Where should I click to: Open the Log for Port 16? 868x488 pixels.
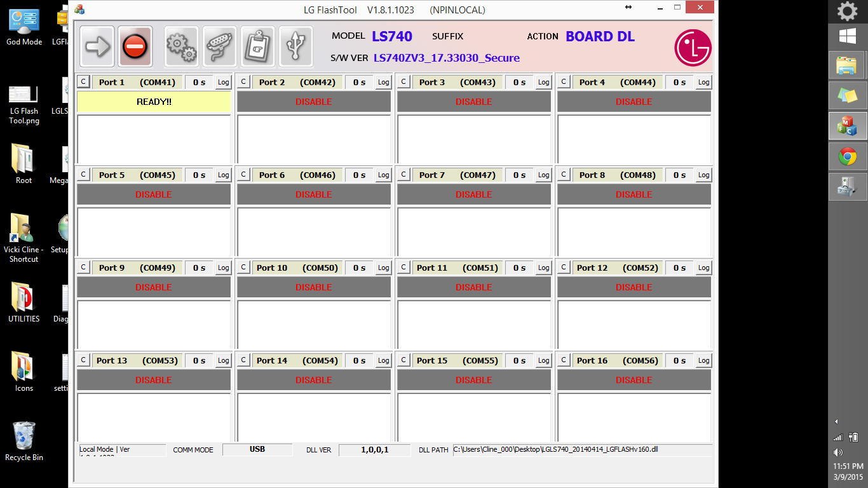(704, 360)
